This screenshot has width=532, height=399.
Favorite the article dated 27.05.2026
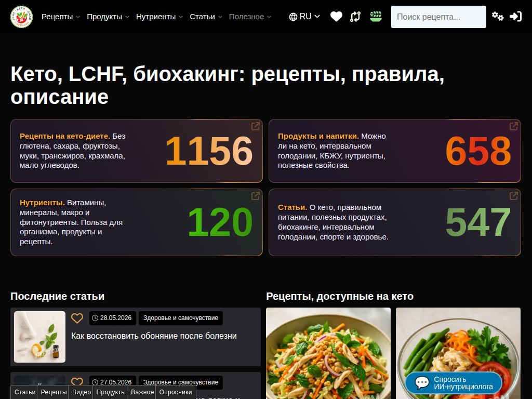pos(77,381)
